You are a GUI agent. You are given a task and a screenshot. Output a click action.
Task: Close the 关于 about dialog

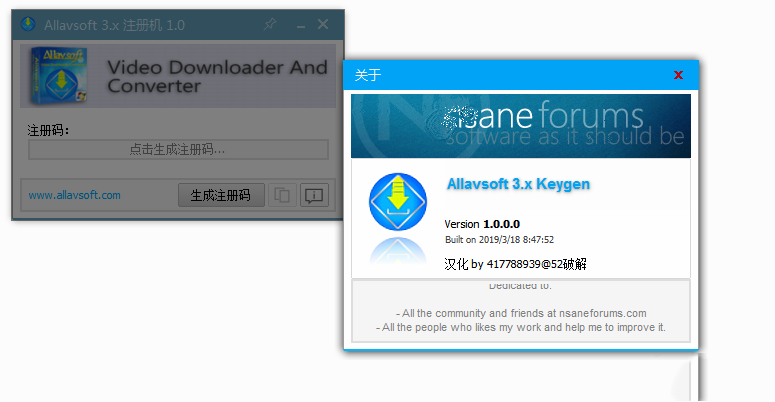tap(678, 75)
